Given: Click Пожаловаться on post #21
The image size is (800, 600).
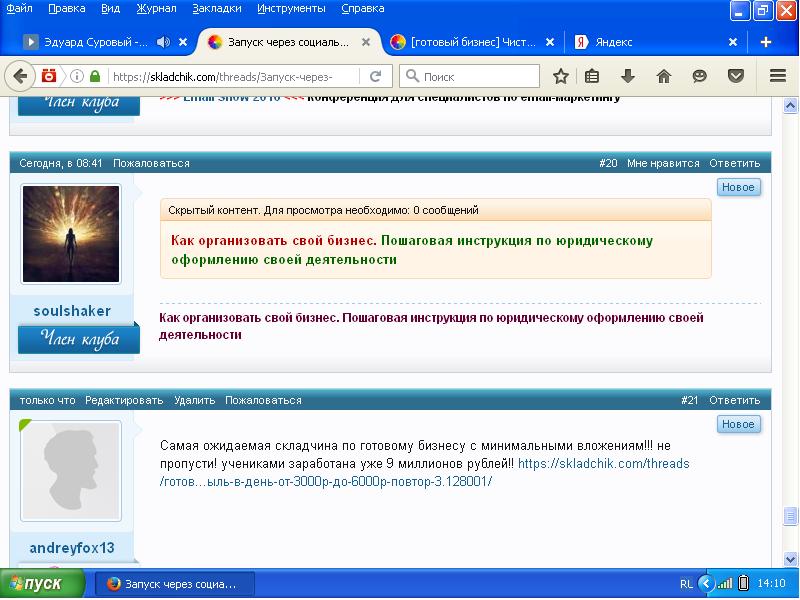Looking at the screenshot, I should (263, 401).
